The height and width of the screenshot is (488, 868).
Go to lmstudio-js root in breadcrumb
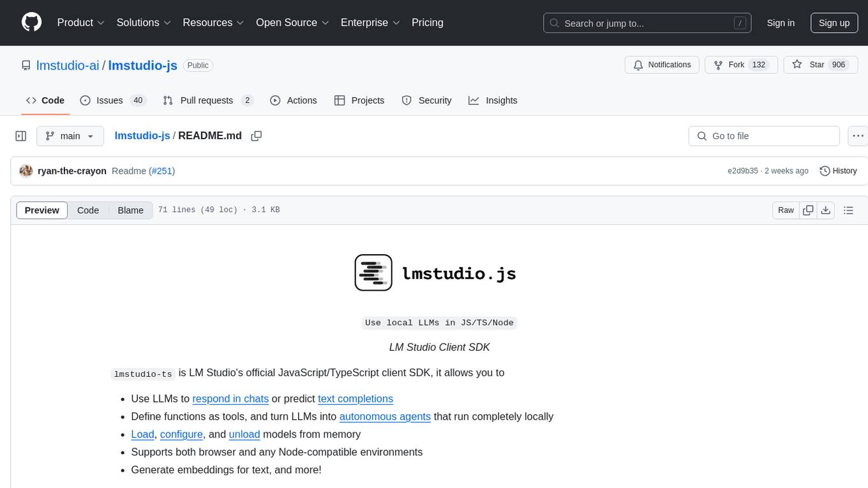(x=142, y=136)
